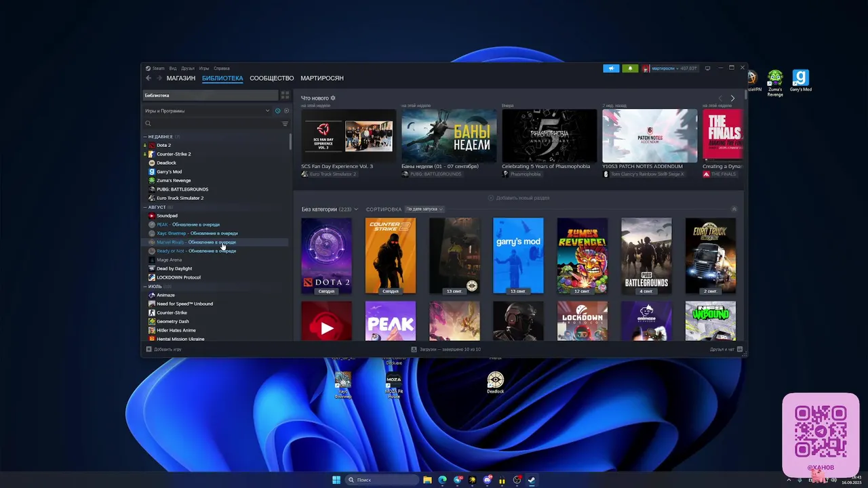Open the Zuma's Revenge cover tile

[583, 256]
